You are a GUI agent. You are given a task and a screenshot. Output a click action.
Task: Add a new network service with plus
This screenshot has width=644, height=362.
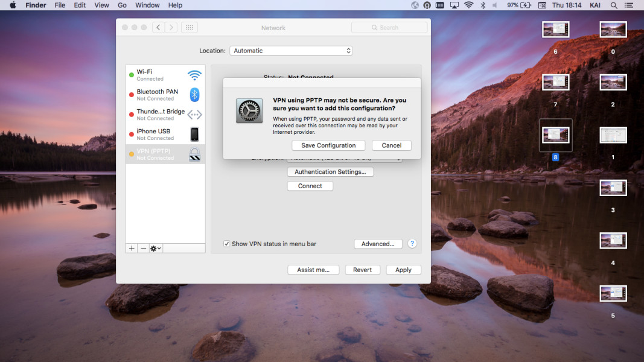coord(132,248)
